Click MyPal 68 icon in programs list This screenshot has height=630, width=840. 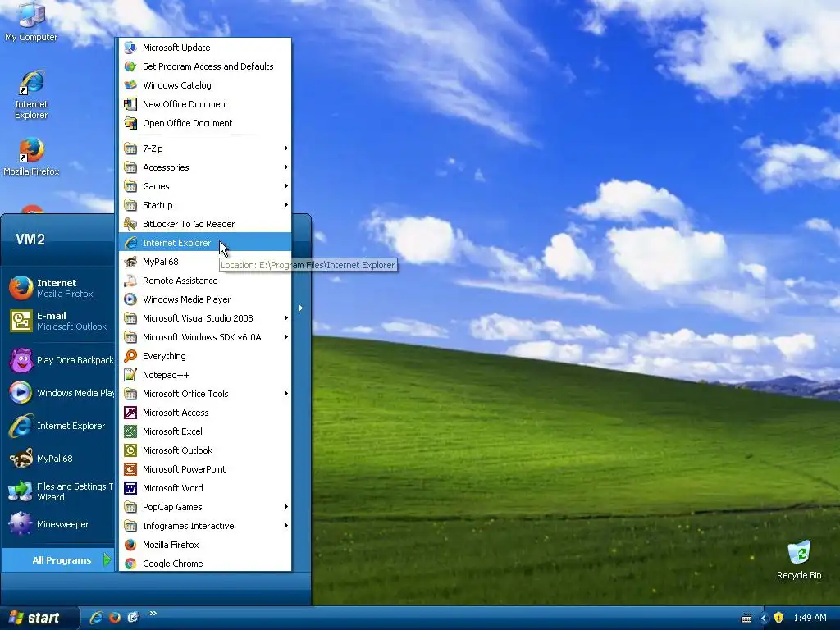130,262
